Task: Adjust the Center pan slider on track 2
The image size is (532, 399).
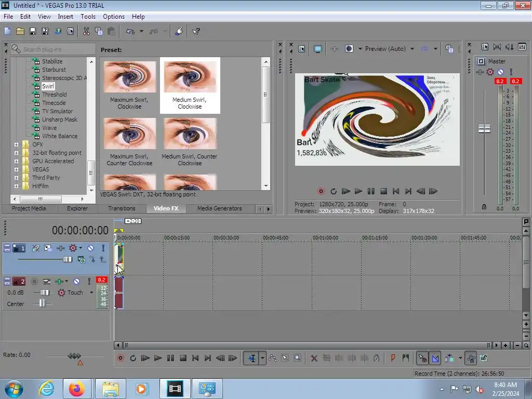Action: [x=42, y=303]
